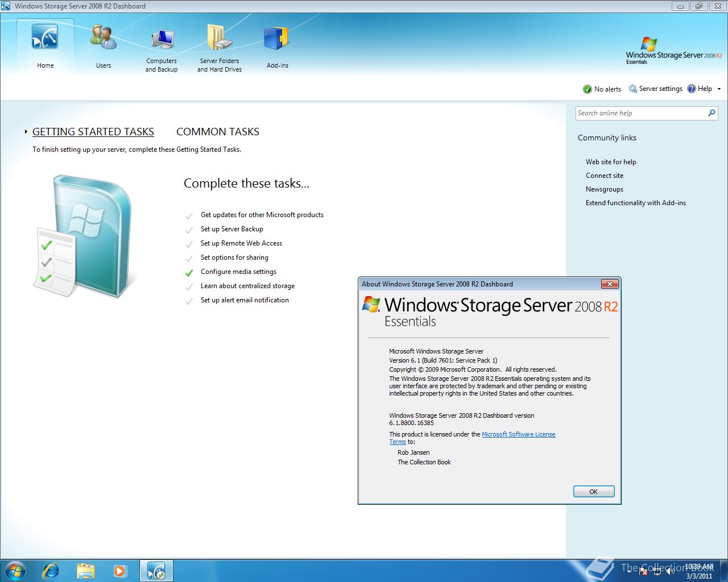Open the 'Connect site' community link
The height and width of the screenshot is (582, 728).
[605, 176]
